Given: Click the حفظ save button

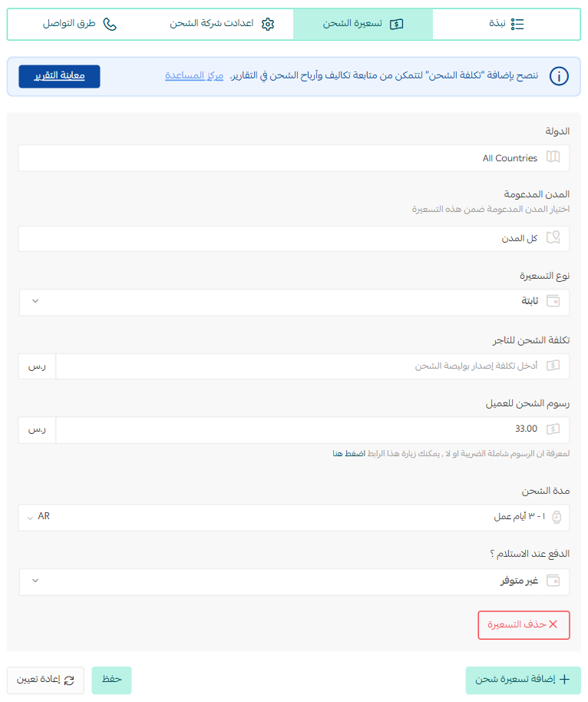Looking at the screenshot, I should [x=111, y=680].
